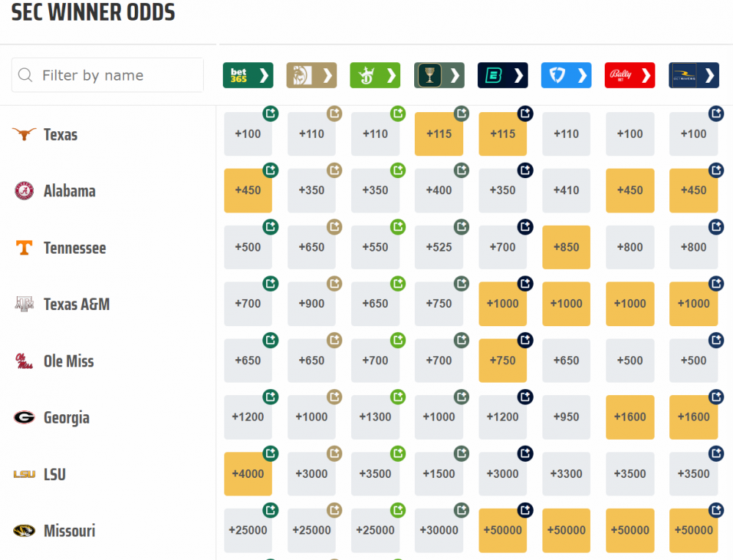Click DraftKings link icon on Alabama +350 cell
The height and width of the screenshot is (560, 733).
pos(398,170)
